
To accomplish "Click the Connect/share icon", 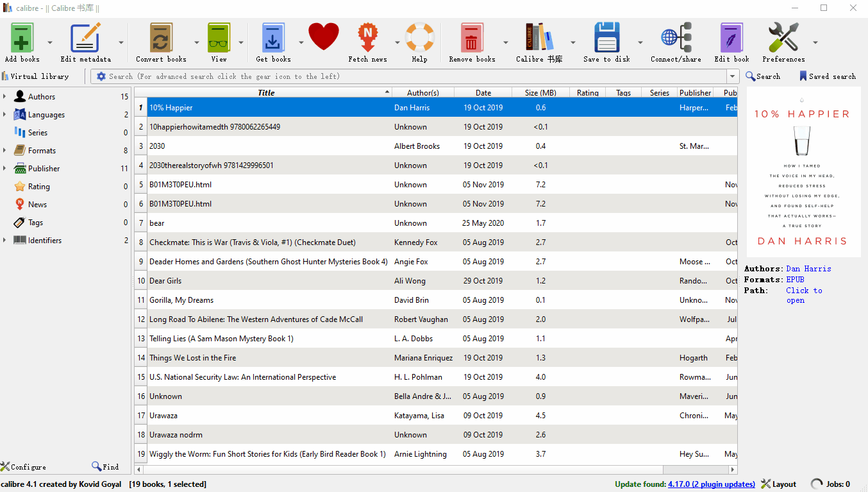I will tap(676, 38).
